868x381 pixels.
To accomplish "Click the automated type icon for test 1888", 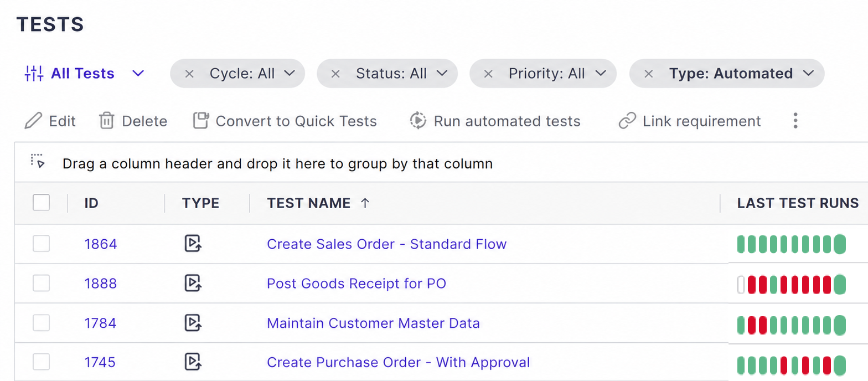I will (193, 283).
